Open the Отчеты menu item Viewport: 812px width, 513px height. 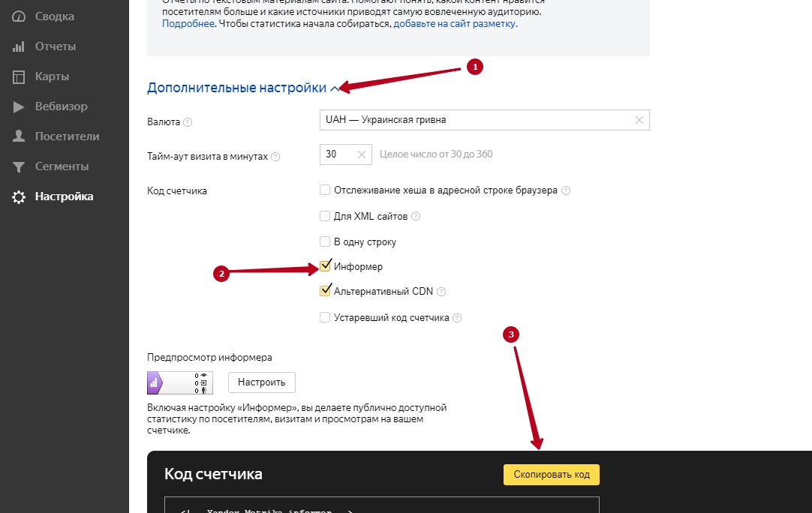(x=56, y=46)
